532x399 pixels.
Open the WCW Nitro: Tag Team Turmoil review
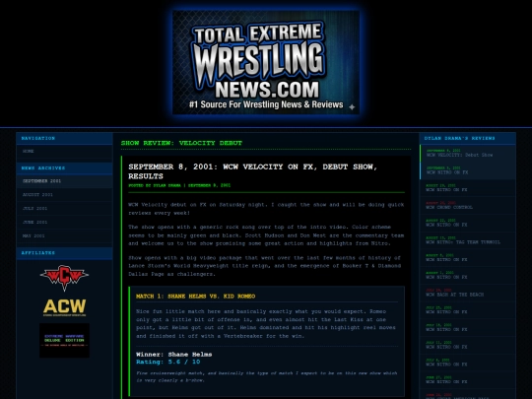(468, 240)
